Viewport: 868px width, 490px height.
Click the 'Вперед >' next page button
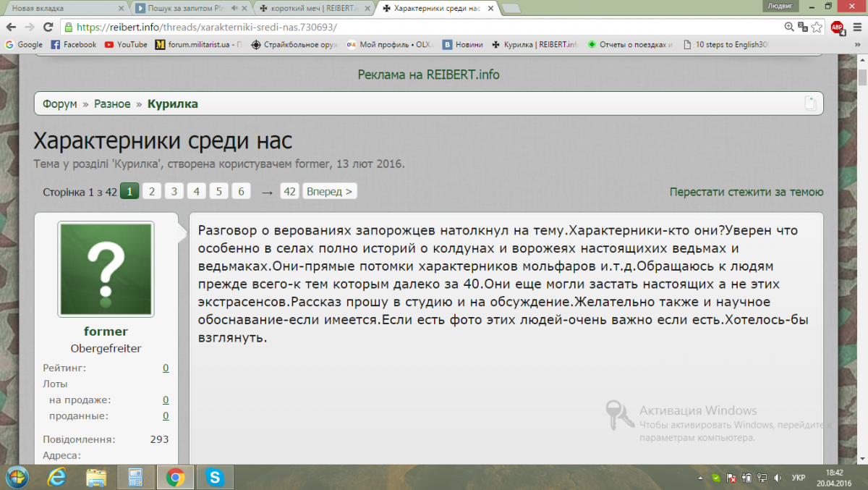pyautogui.click(x=329, y=192)
